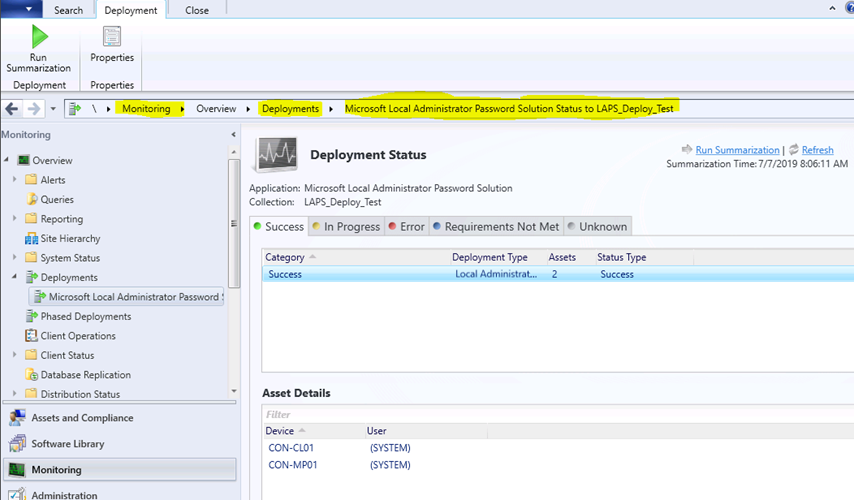
Task: Sort by the Category column header
Action: tap(357, 257)
